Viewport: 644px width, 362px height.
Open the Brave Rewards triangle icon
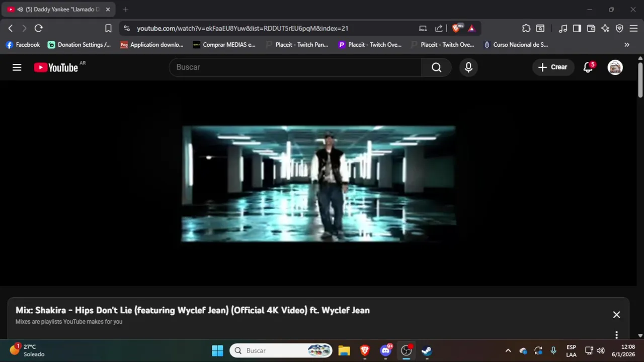pos(471,29)
